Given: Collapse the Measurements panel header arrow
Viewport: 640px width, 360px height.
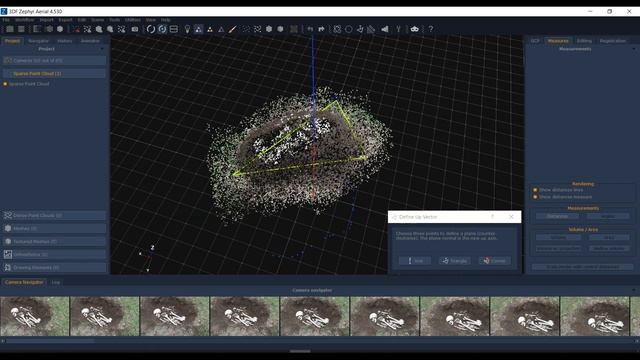Looking at the screenshot, I should pos(634,49).
